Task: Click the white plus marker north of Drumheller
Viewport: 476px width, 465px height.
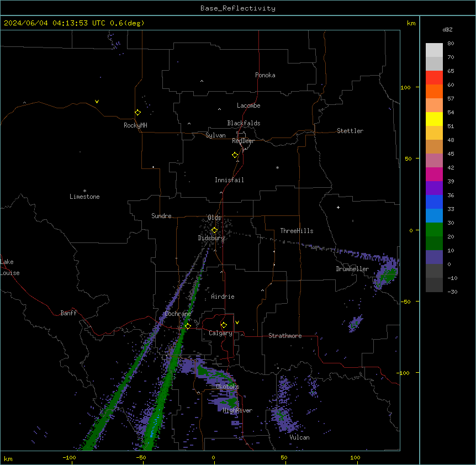Action: [338, 207]
